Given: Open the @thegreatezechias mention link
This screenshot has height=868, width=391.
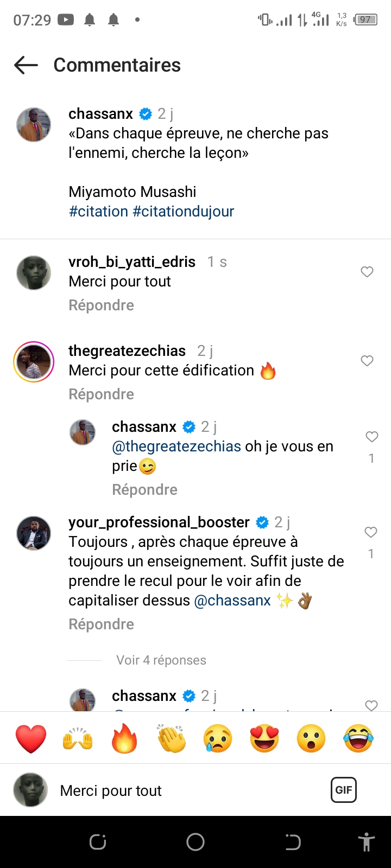Looking at the screenshot, I should pyautogui.click(x=176, y=446).
